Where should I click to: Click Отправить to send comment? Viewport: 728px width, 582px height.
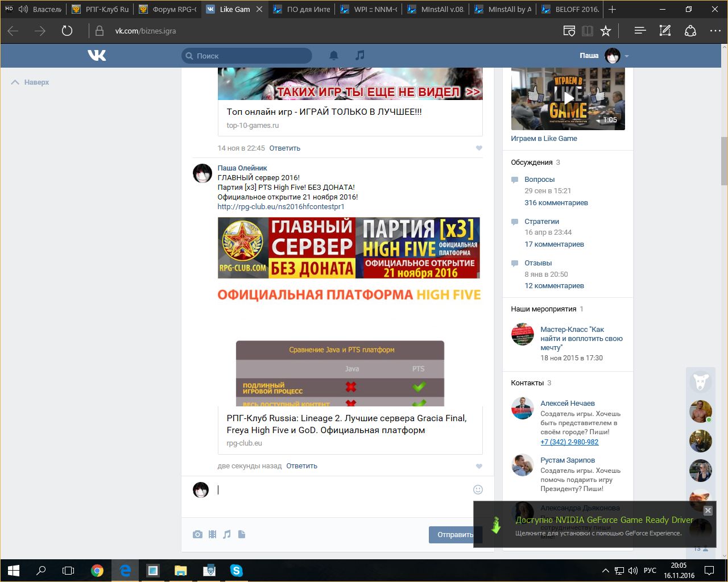pos(455,534)
